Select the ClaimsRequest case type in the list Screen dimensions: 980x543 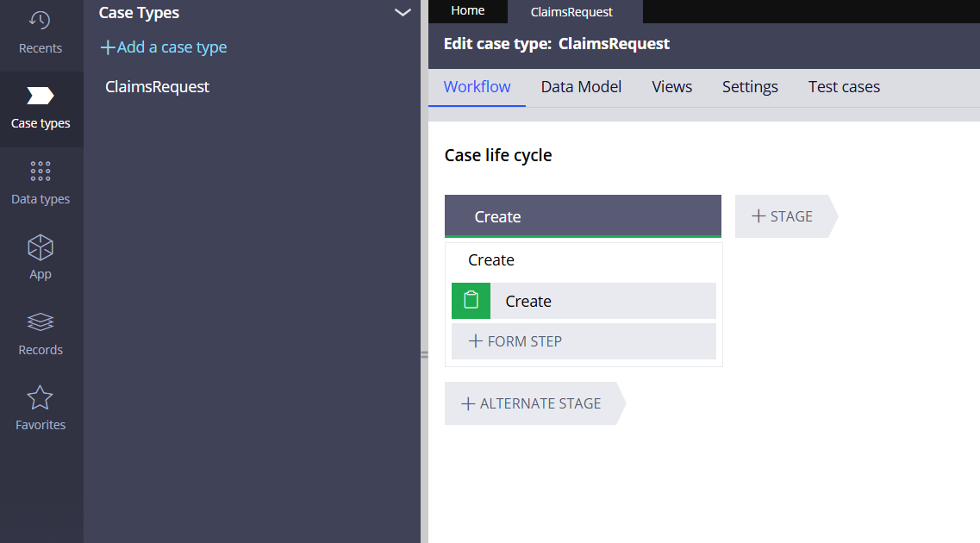156,86
